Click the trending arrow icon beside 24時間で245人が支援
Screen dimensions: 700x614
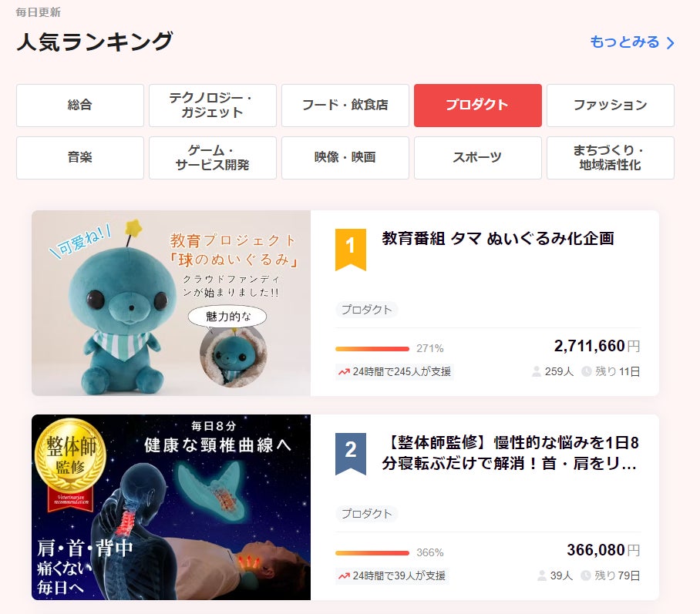click(344, 371)
